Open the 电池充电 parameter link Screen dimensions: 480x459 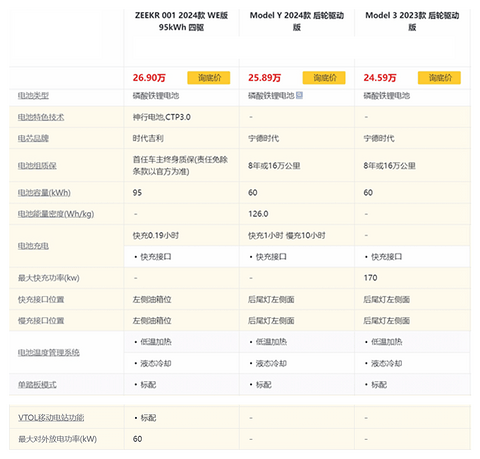[x=33, y=246]
